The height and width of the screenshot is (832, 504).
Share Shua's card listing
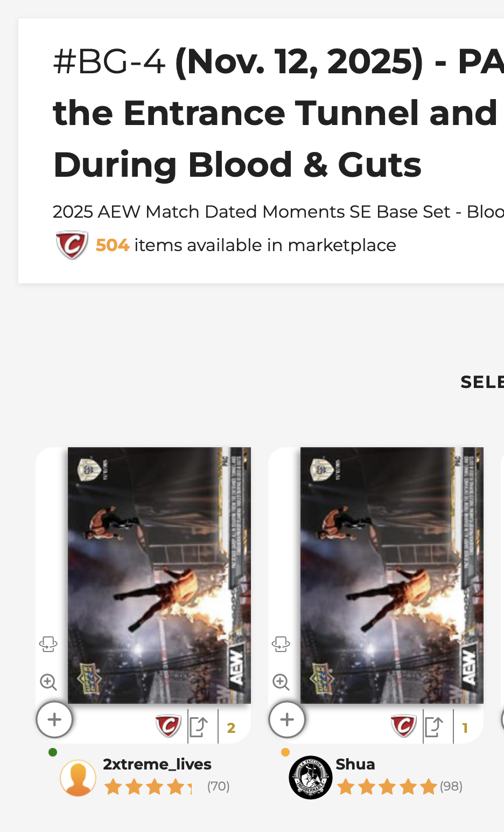click(433, 727)
